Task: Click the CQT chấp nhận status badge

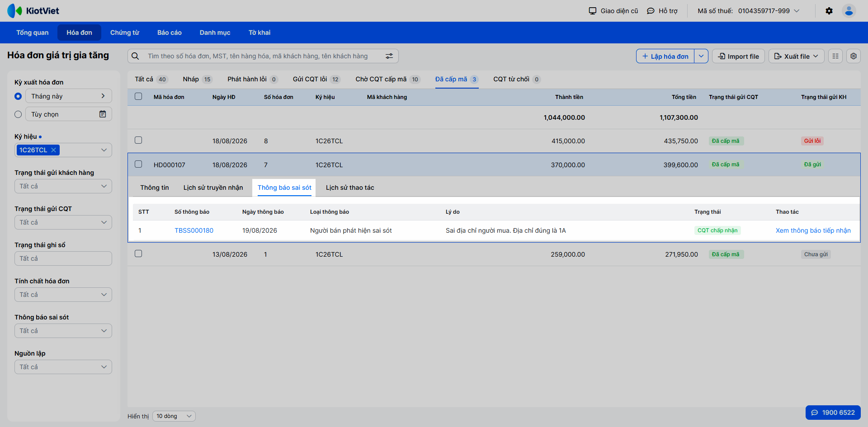Action: click(x=717, y=230)
